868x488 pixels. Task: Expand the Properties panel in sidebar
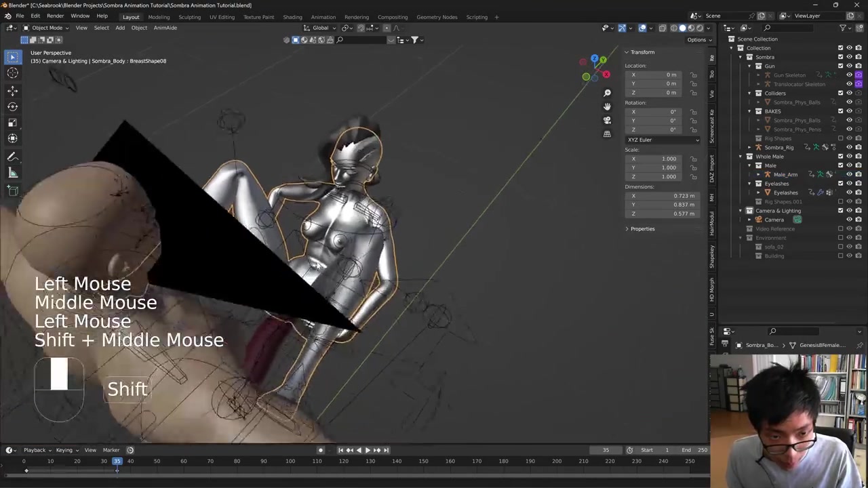point(642,229)
